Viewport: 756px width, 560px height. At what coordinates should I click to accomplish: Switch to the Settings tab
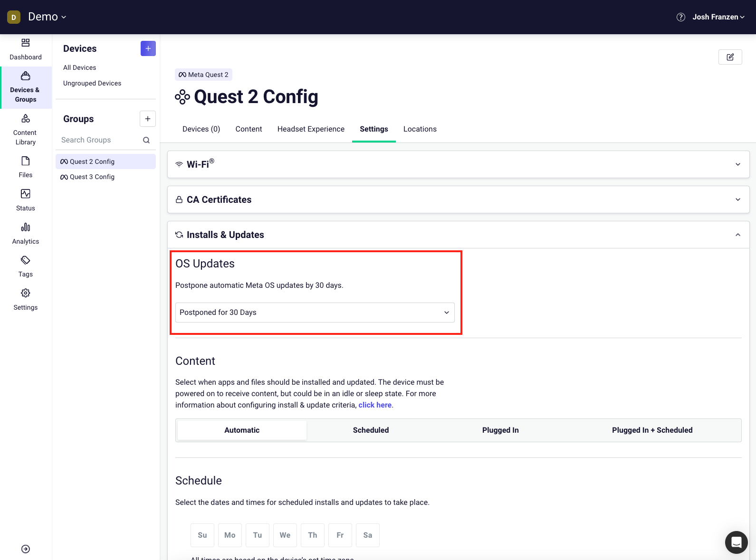click(374, 129)
